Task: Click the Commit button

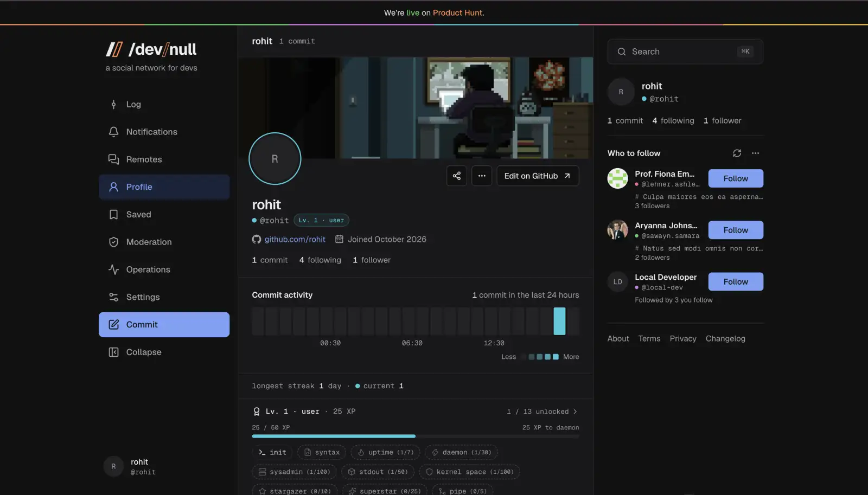Action: pyautogui.click(x=164, y=325)
